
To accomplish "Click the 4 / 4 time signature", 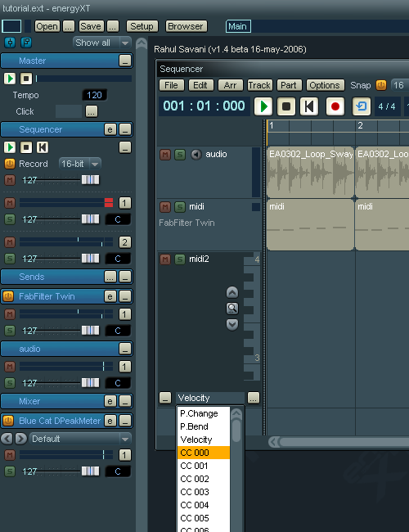I will [x=387, y=106].
